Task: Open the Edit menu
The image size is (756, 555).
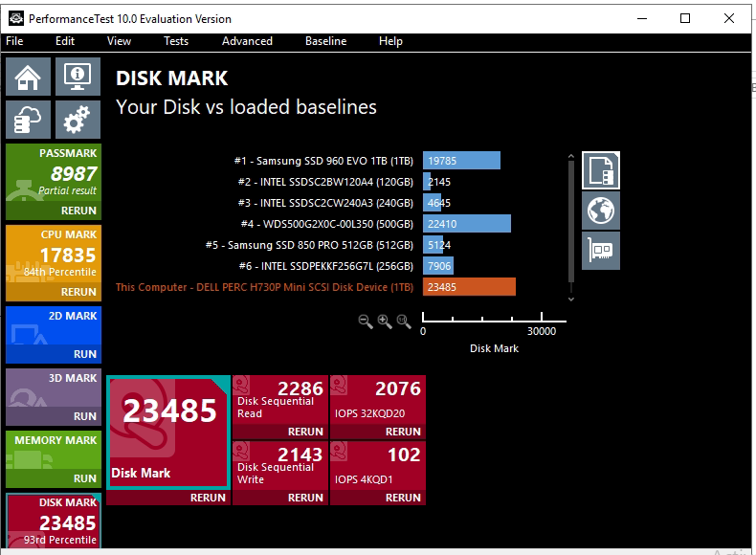Action: 65,41
